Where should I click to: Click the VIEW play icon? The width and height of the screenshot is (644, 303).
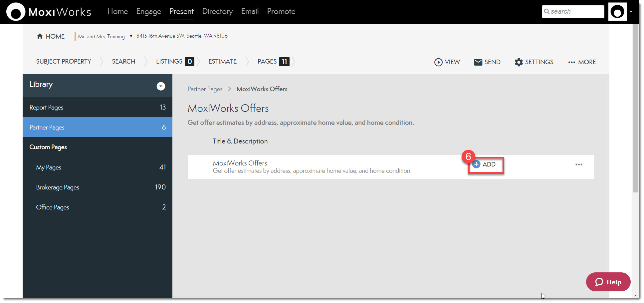438,62
